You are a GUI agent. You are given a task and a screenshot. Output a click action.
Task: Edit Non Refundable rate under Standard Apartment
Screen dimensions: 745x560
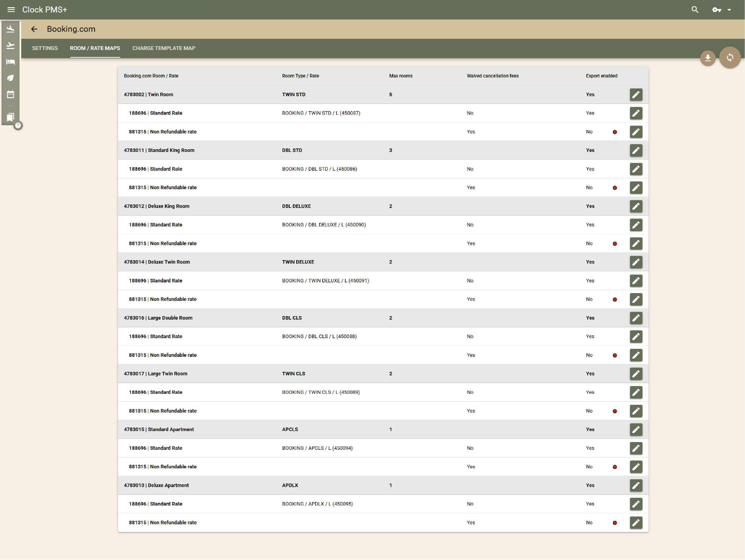tap(636, 467)
